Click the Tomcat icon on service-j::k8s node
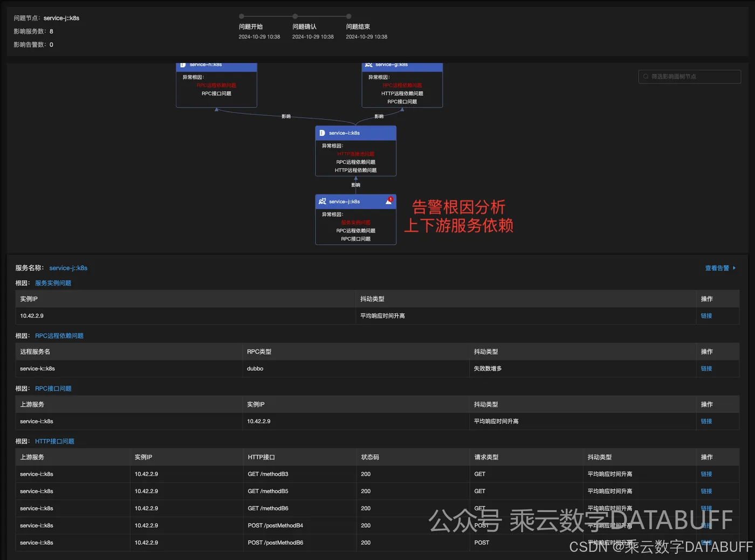Image resolution: width=755 pixels, height=560 pixels. pyautogui.click(x=322, y=202)
